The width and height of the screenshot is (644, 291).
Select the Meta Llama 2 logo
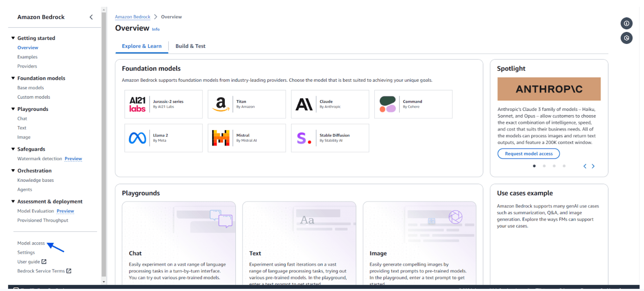tap(137, 138)
